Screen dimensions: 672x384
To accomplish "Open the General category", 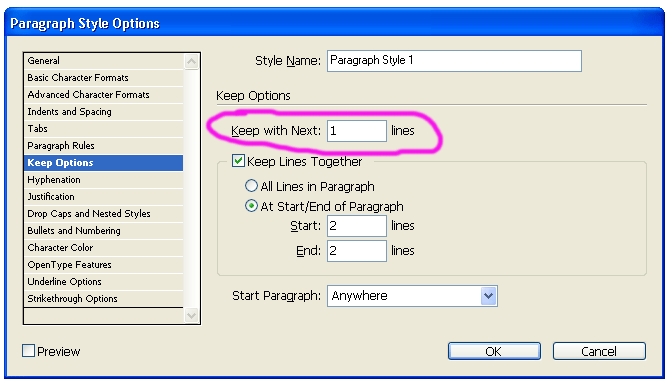I will pyautogui.click(x=104, y=61).
